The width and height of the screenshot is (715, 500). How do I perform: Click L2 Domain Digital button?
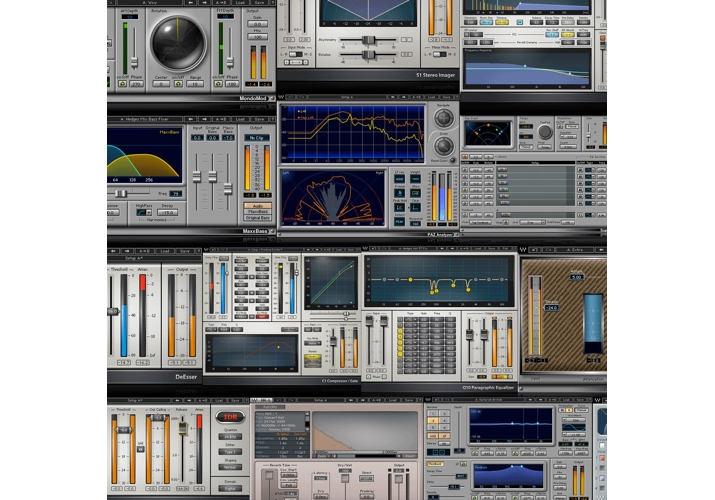[230, 489]
